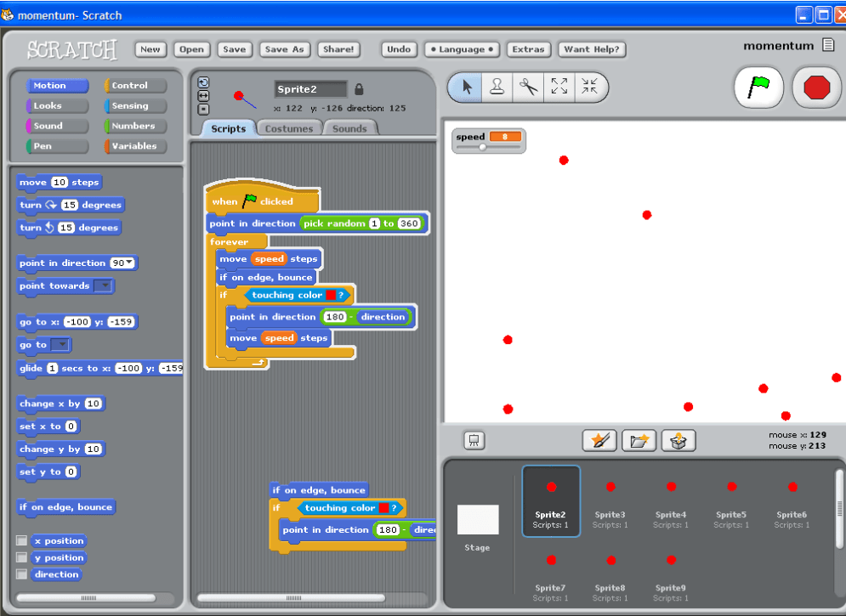Select the Pen blocks category
Viewport: 846px width, 616px height.
57,146
